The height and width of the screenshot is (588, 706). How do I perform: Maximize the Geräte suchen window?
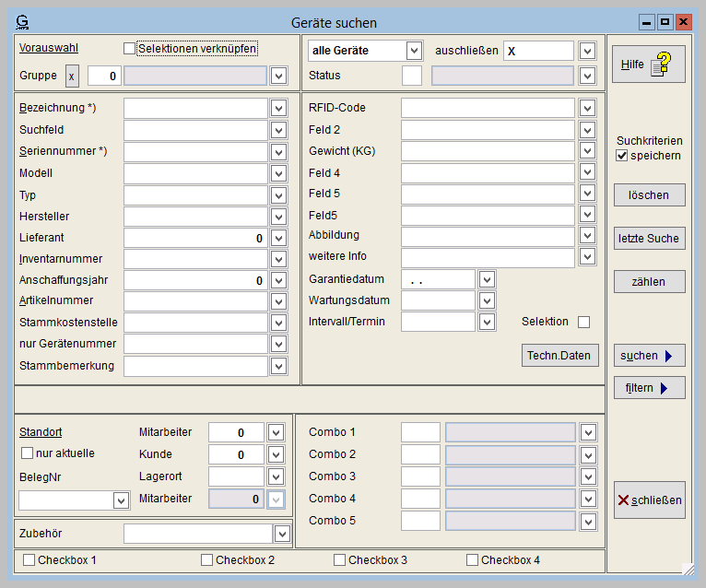[x=665, y=22]
